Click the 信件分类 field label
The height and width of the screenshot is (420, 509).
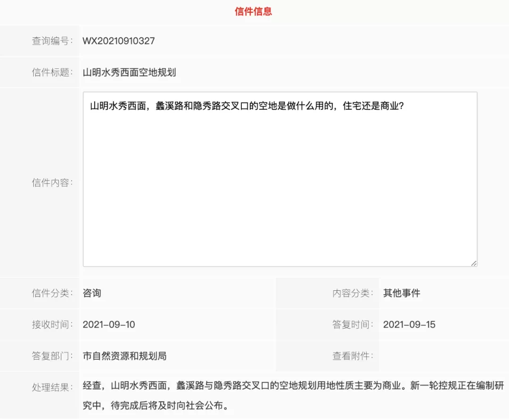(x=52, y=293)
